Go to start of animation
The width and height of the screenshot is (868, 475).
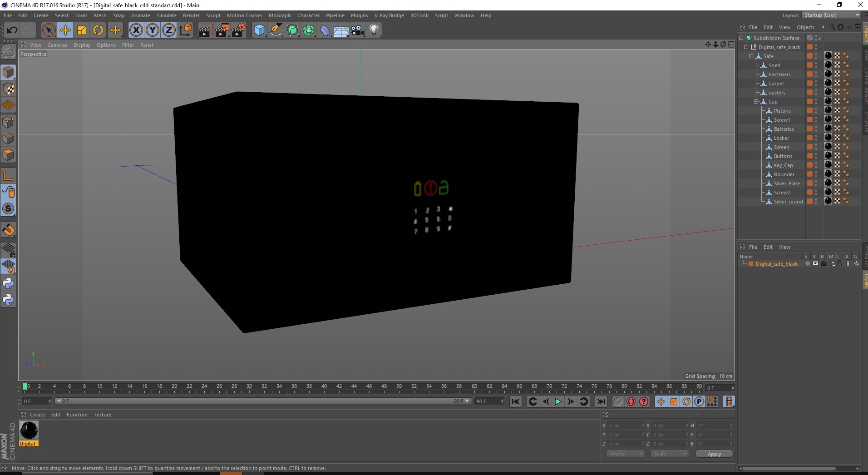[x=516, y=401]
